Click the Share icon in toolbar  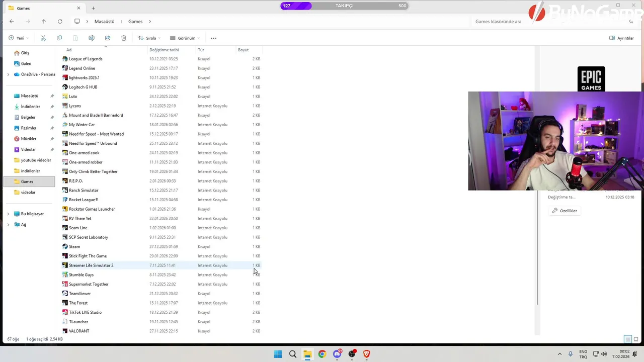[x=108, y=38]
